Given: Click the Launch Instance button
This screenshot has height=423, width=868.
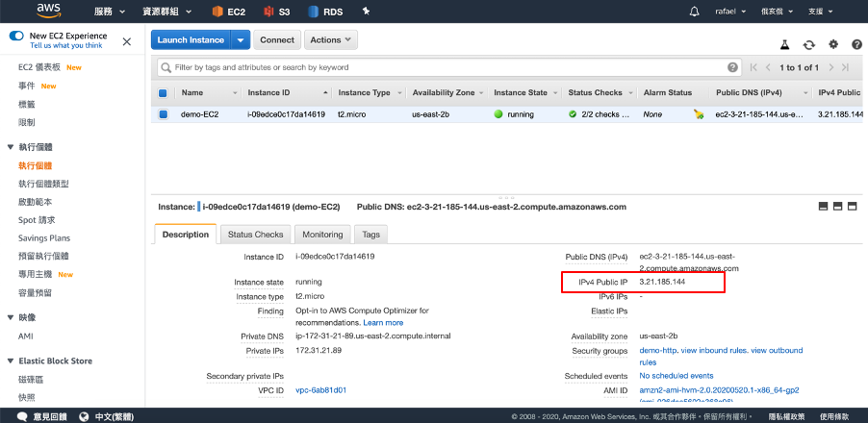Looking at the screenshot, I should 191,39.
